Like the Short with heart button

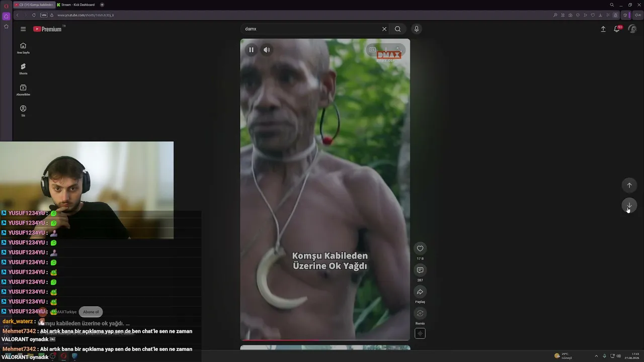click(420, 248)
